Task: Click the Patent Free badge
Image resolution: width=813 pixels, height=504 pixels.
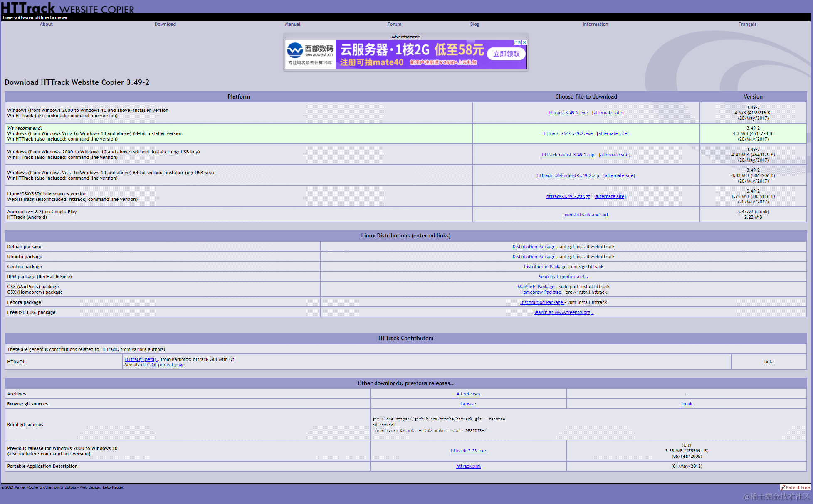Action: 795,487
